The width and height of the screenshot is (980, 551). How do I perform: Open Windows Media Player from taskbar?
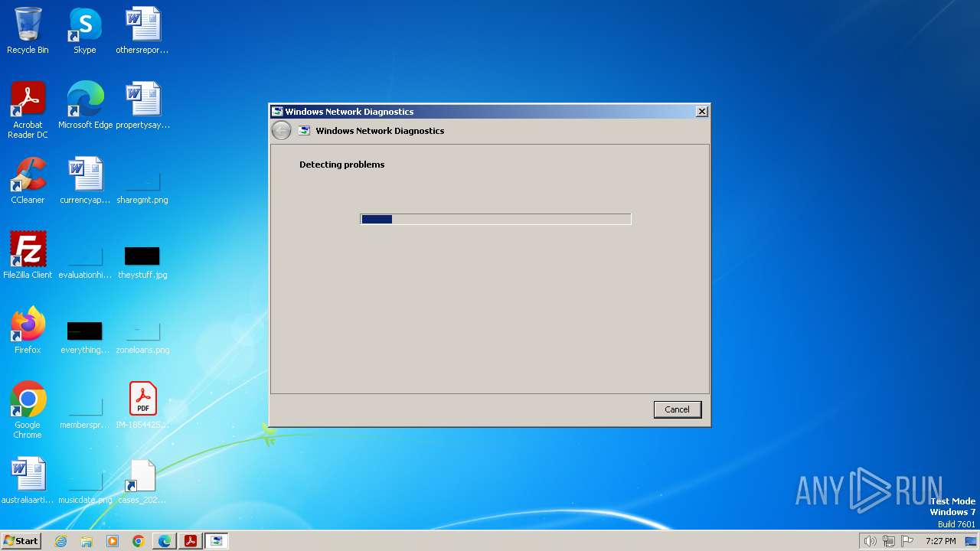click(113, 541)
